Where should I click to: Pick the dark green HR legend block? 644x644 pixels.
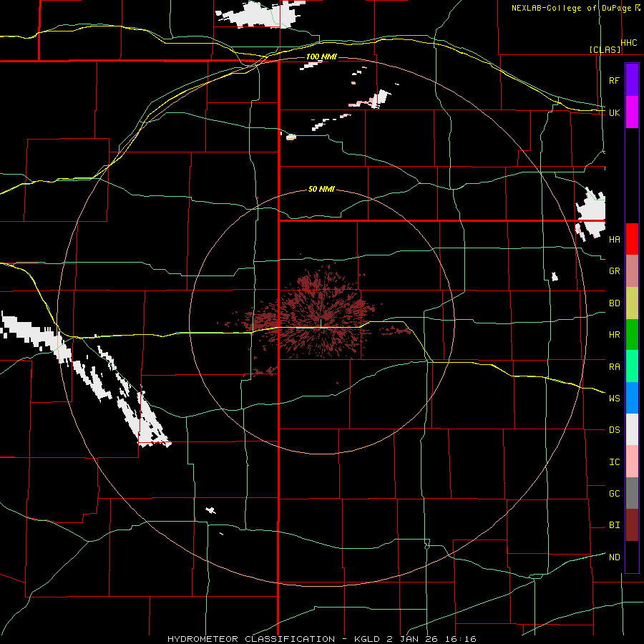(x=632, y=334)
